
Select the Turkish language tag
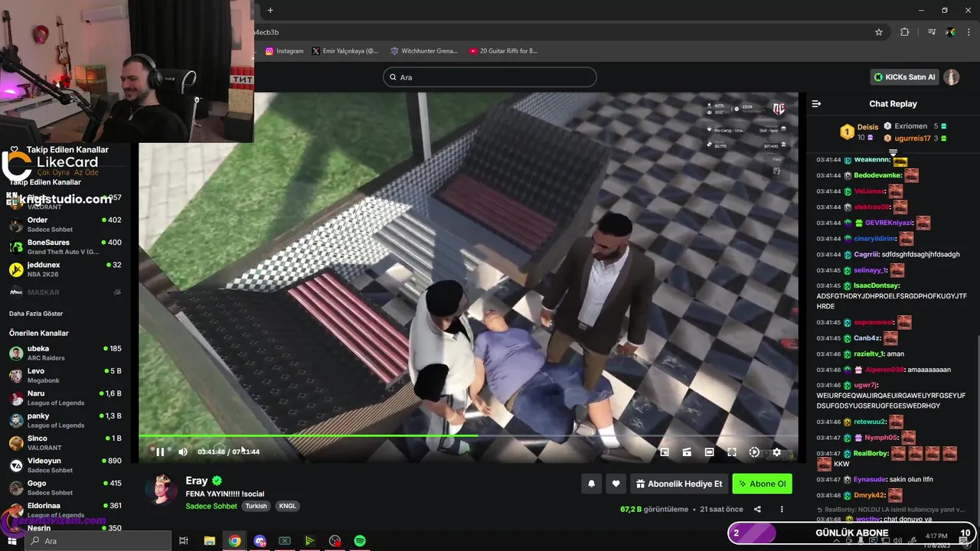pyautogui.click(x=256, y=506)
